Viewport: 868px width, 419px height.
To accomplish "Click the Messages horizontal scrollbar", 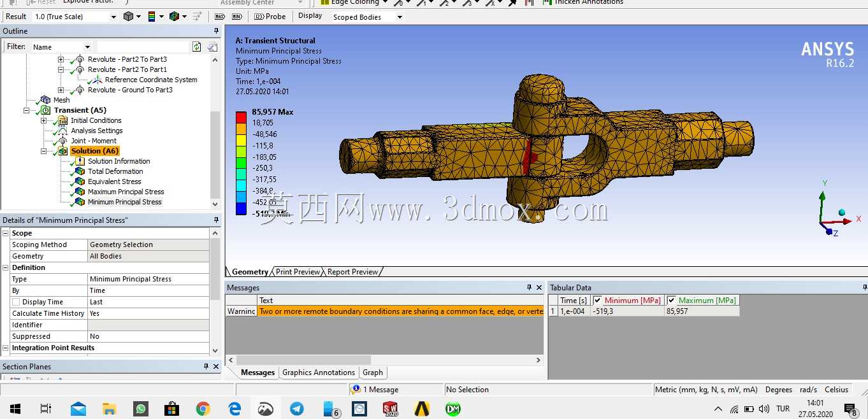I will 303,360.
